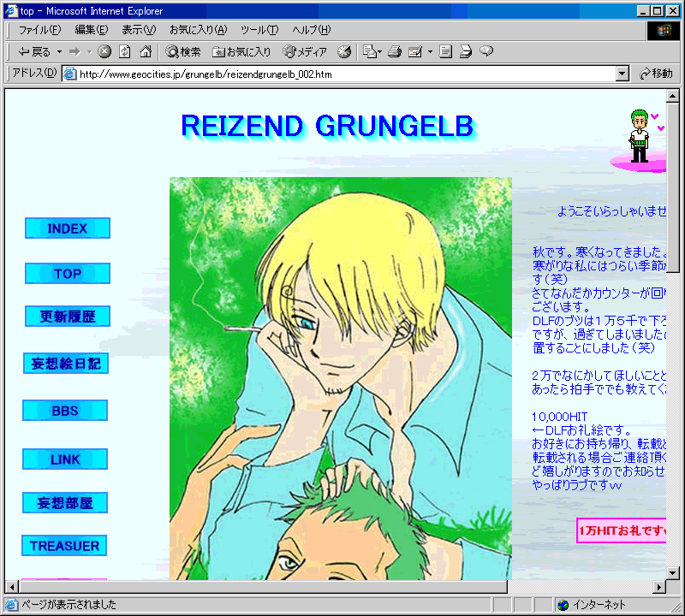The width and height of the screenshot is (685, 616).
Task: Minimize the Internet Explorer window
Action: click(643, 11)
